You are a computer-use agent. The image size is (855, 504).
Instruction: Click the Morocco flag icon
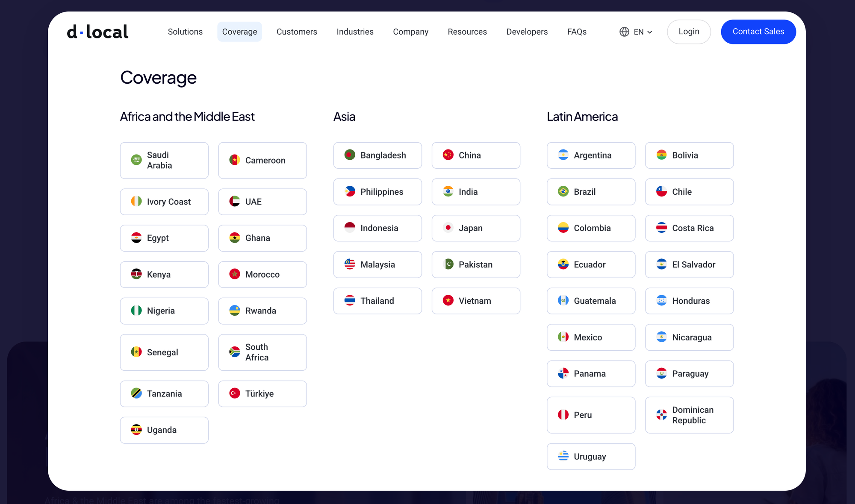pos(235,274)
